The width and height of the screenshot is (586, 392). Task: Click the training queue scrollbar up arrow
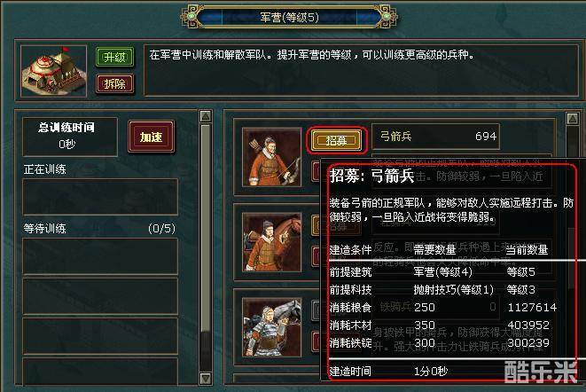(206, 116)
